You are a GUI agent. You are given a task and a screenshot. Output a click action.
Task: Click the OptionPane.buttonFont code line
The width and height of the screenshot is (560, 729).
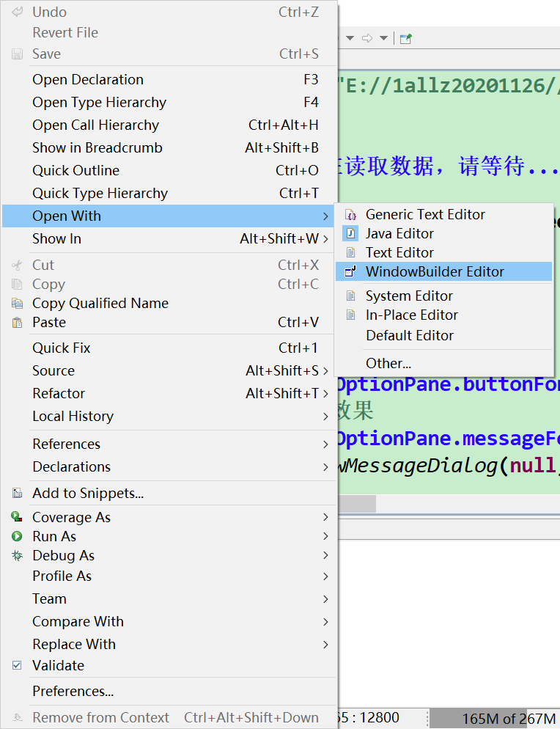pyautogui.click(x=449, y=384)
